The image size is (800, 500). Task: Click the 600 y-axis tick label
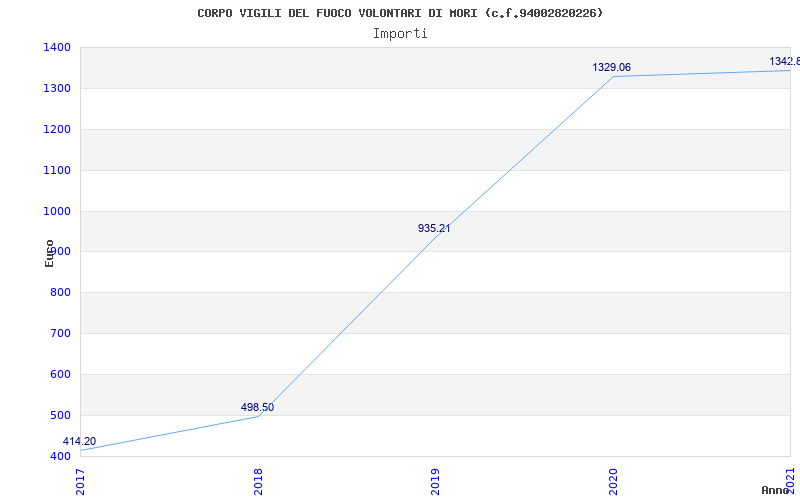pos(60,374)
